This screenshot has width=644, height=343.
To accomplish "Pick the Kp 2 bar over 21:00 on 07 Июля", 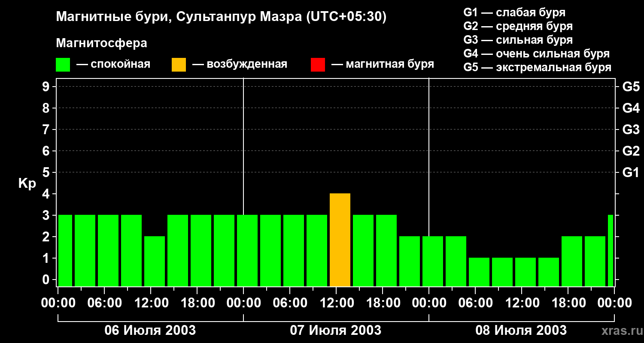I will 410,262.
